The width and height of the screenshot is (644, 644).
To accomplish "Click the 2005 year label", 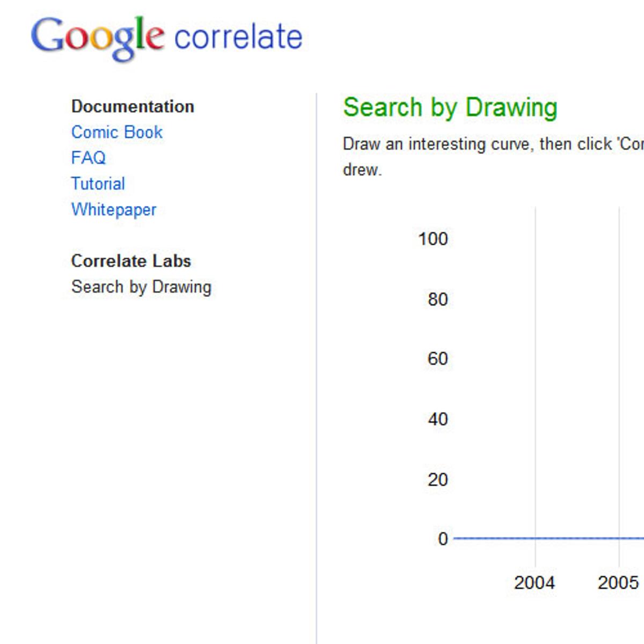I will pyautogui.click(x=618, y=583).
